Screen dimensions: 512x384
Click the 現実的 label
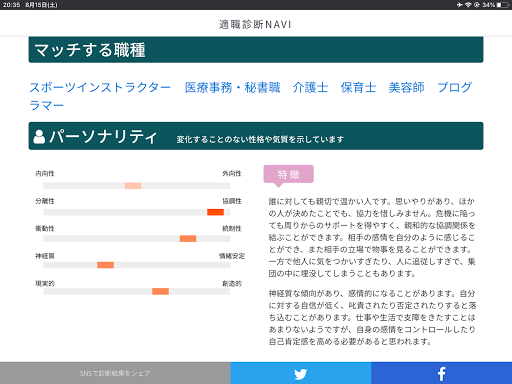click(45, 284)
